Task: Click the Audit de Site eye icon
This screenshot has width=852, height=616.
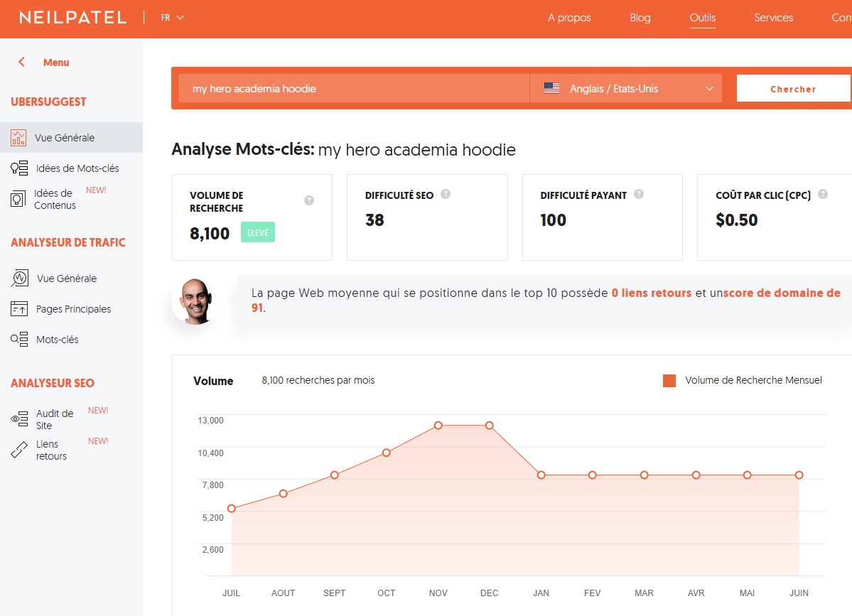Action: coord(19,418)
